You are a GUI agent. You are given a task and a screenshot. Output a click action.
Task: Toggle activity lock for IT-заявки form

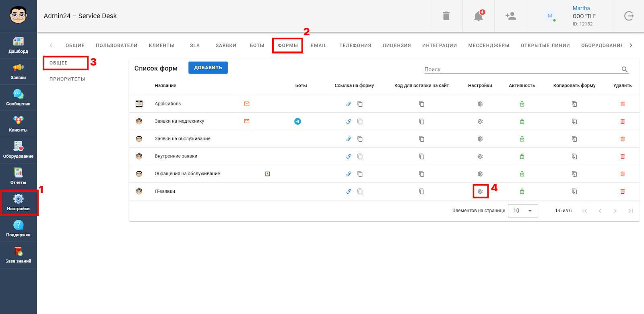tap(522, 192)
